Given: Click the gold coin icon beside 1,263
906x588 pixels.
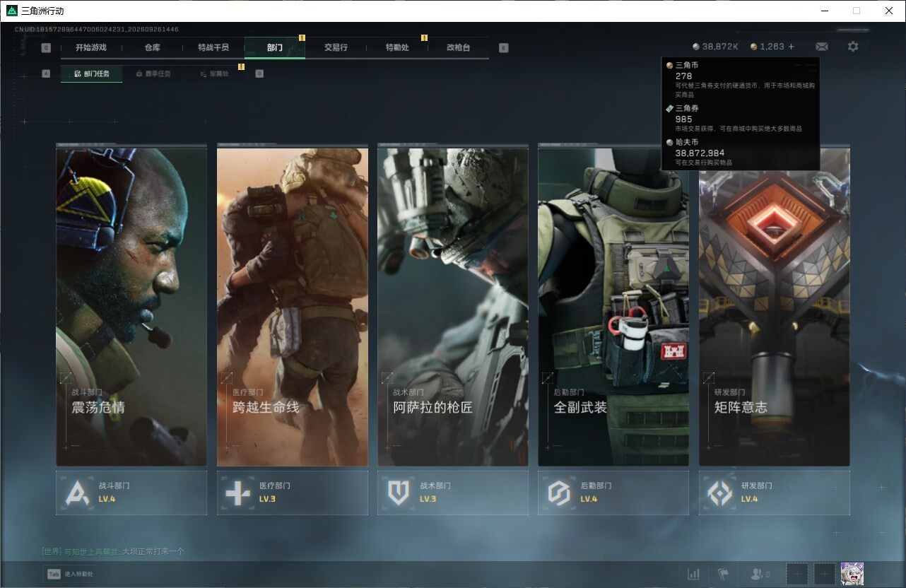Looking at the screenshot, I should pos(754,47).
